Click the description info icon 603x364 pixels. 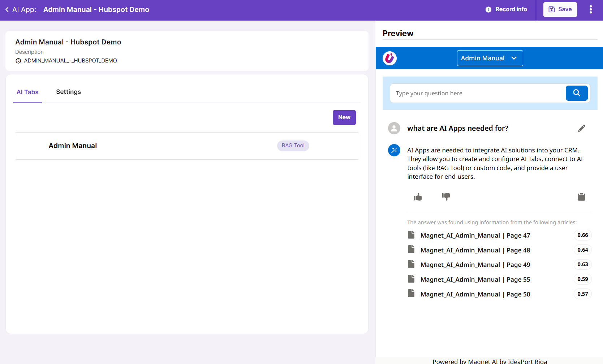coord(18,61)
